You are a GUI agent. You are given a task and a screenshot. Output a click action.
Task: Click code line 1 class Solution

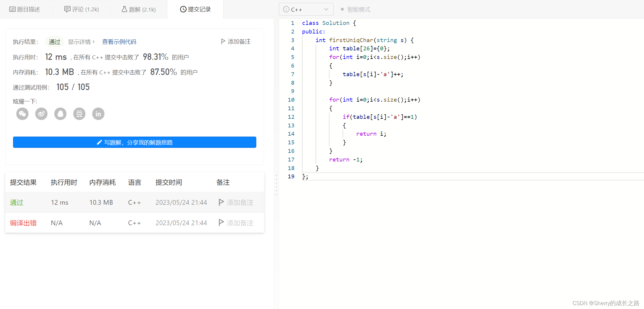(329, 23)
